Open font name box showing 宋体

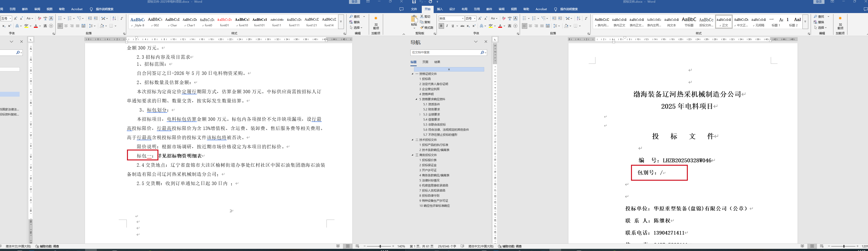451,19
